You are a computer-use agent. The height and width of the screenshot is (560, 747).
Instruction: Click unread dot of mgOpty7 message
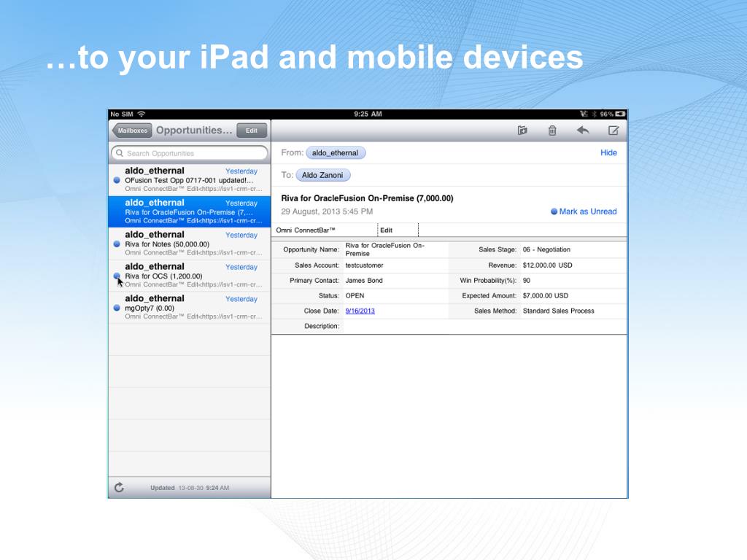117,308
